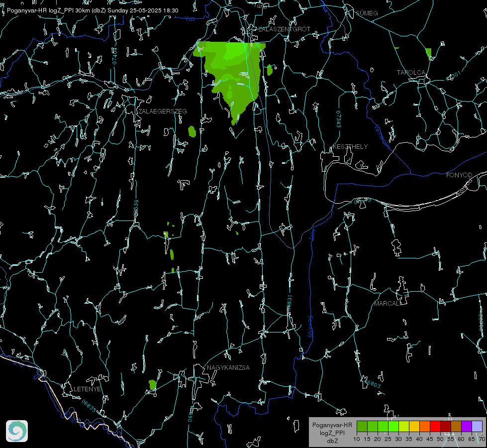Screen dimensions: 487x448
Task: Click the 06803 road number label
Action: tap(373, 383)
